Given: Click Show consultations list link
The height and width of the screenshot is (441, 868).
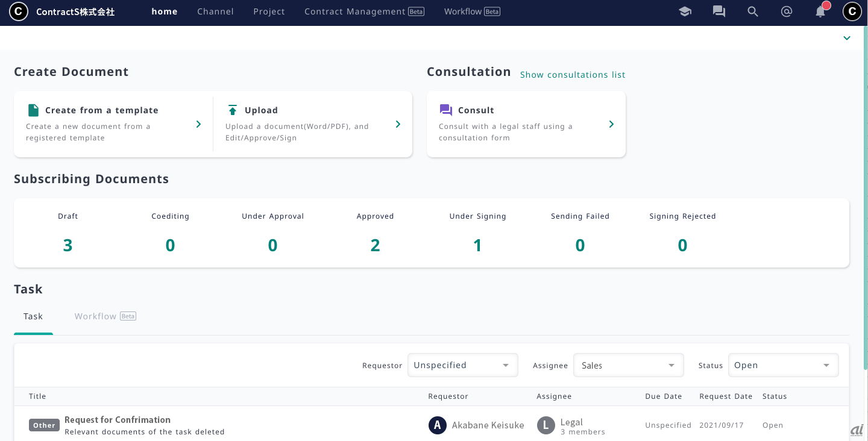Looking at the screenshot, I should 572,75.
